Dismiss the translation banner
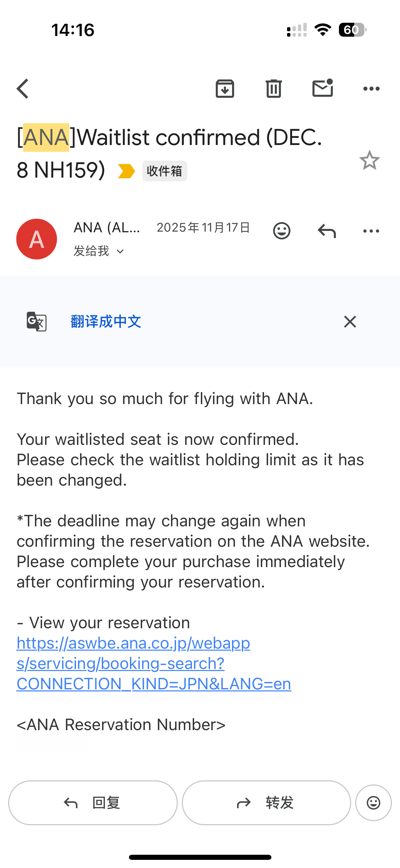Image resolution: width=400 pixels, height=868 pixels. (x=350, y=321)
